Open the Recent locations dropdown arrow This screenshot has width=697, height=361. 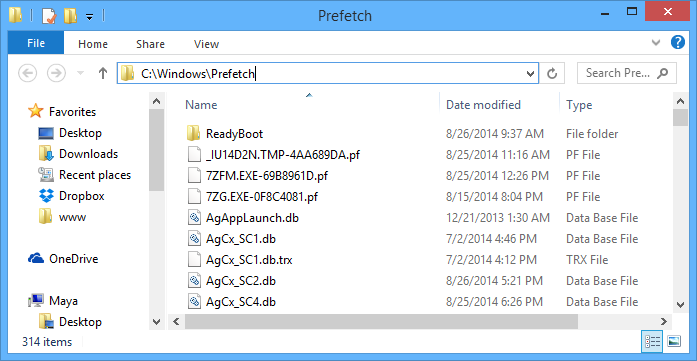[80, 73]
